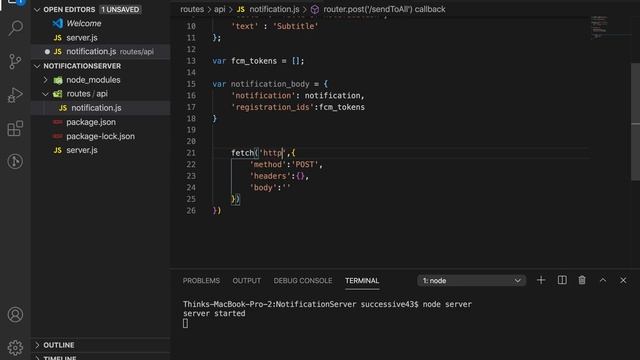This screenshot has height=360, width=640.
Task: Open the Run and Debug view
Action: 15,95
